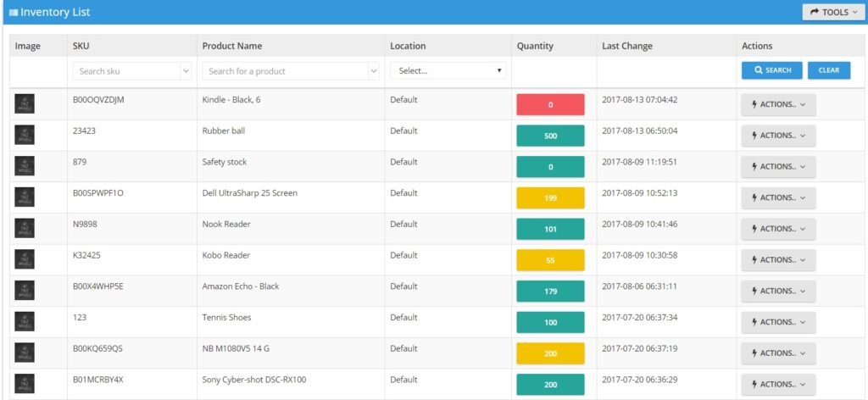Expand the product search dropdown arrow

click(x=374, y=71)
